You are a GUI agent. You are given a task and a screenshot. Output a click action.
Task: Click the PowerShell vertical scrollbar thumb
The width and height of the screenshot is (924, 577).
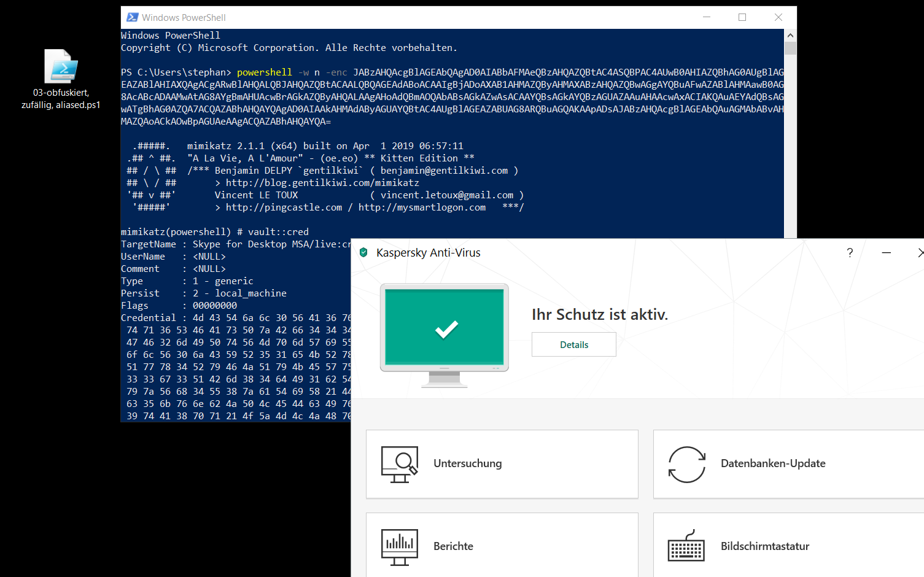(790, 48)
